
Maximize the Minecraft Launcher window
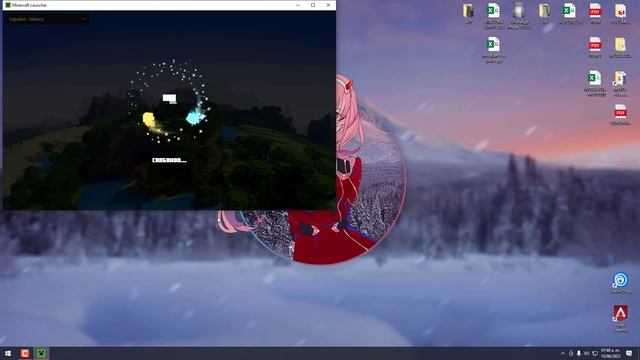(x=313, y=5)
